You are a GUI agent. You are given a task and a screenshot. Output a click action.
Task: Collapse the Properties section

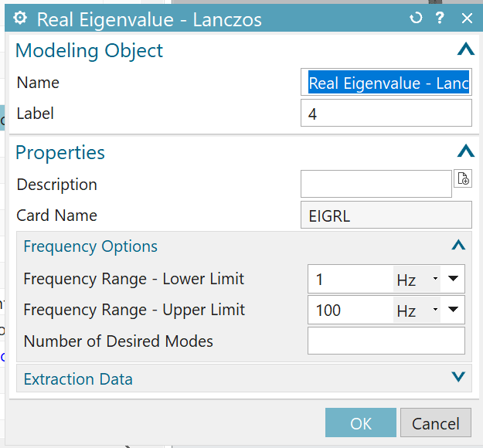[x=464, y=151]
